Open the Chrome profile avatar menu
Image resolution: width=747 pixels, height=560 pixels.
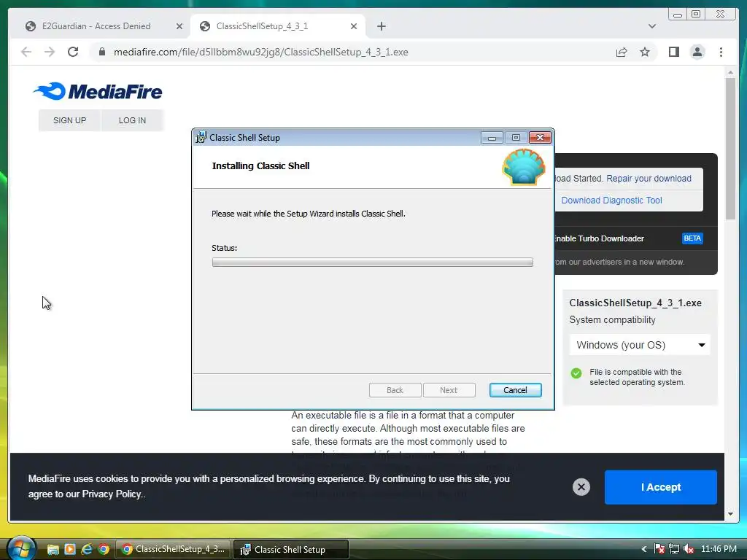(697, 52)
